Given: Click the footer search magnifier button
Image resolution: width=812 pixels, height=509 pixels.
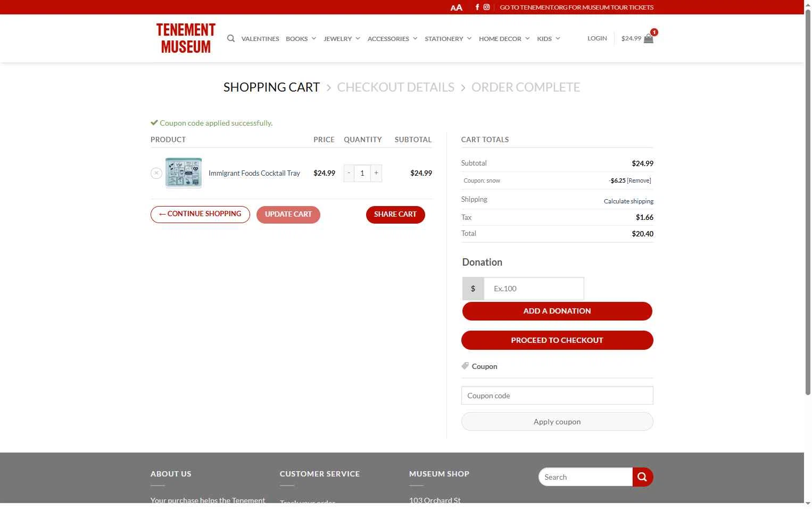Looking at the screenshot, I should 642,477.
